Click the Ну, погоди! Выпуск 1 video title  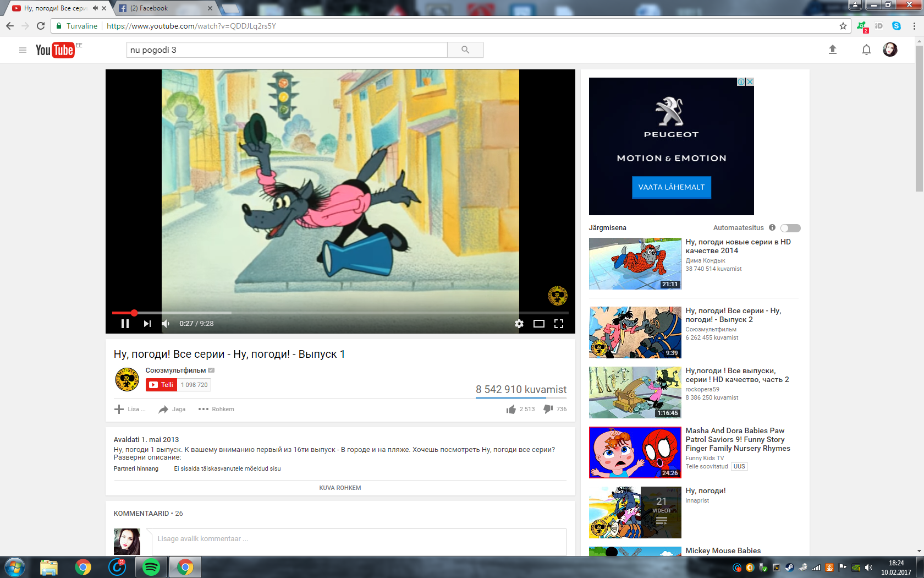(x=229, y=354)
